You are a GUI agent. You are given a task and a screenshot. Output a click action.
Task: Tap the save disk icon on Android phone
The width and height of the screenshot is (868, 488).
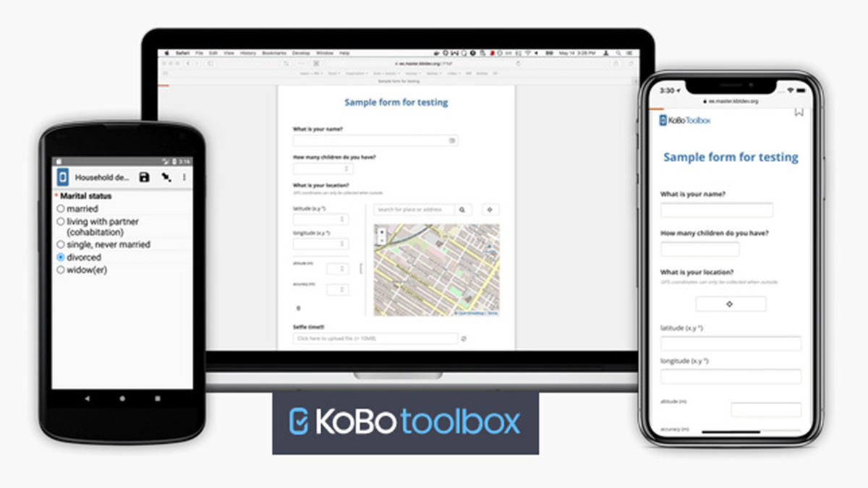point(144,177)
